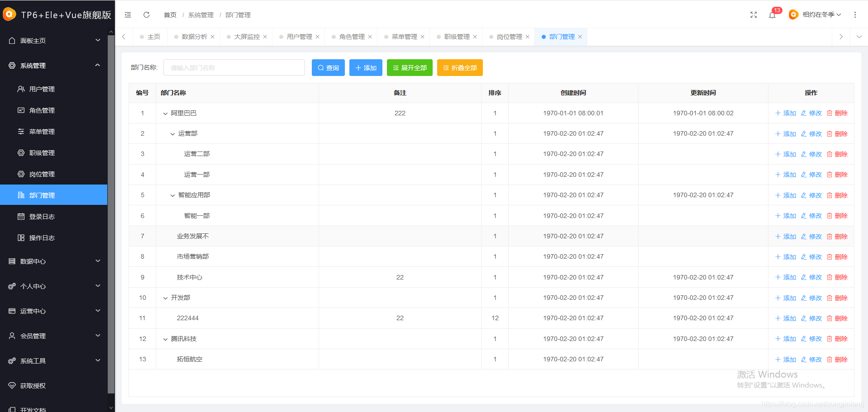This screenshot has height=412, width=868.
Task: Expand 面板主页 sidebar menu
Action: pyautogui.click(x=53, y=41)
